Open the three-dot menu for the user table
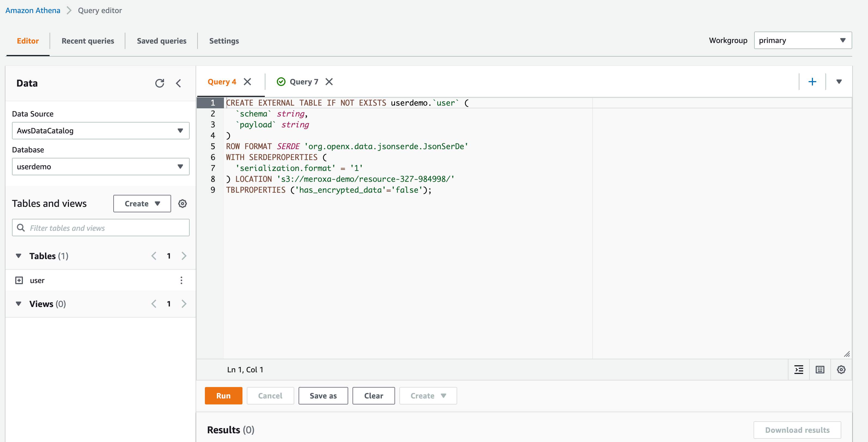Image resolution: width=868 pixels, height=442 pixels. click(182, 280)
